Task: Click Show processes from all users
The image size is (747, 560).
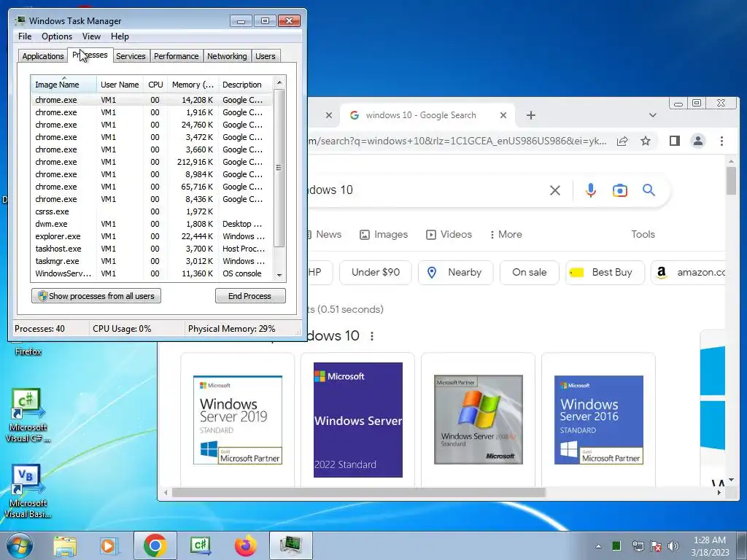Action: (x=96, y=296)
